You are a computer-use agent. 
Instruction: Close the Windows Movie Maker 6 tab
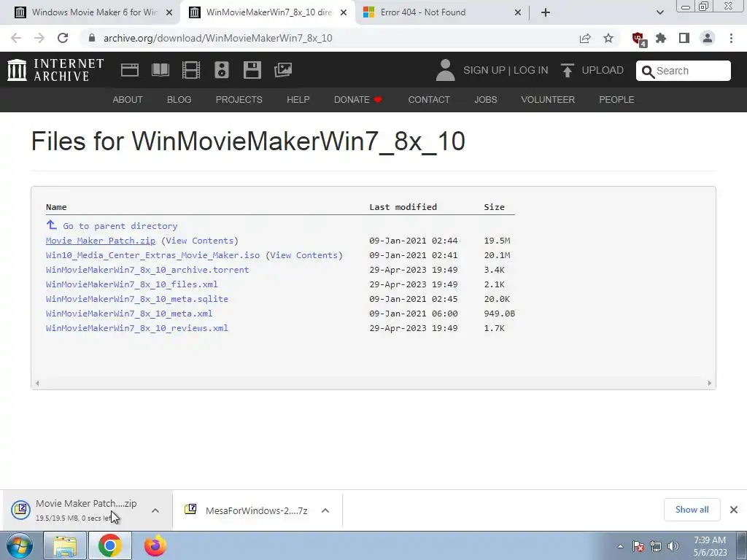tap(169, 12)
